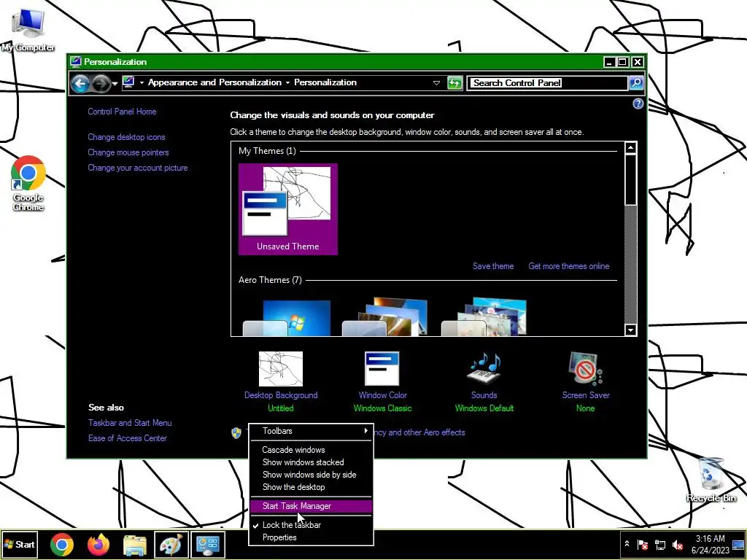Screen dimensions: 747x560
Task: Click Save theme link
Action: click(493, 266)
